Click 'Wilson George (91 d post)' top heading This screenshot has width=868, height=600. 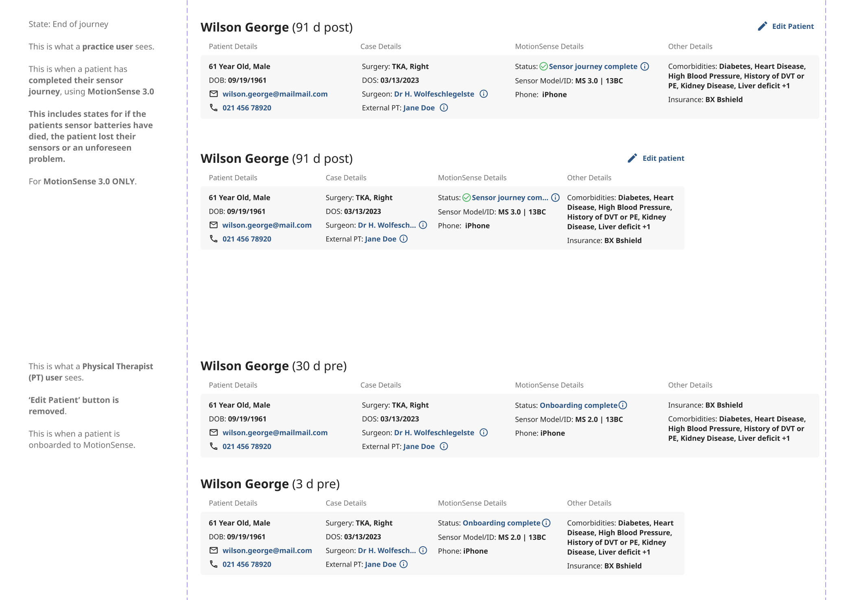pyautogui.click(x=276, y=27)
